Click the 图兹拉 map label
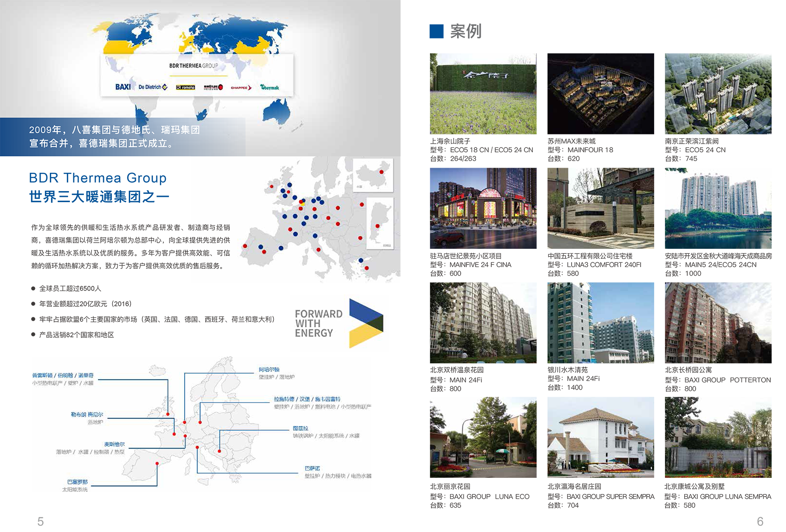 coord(300,428)
